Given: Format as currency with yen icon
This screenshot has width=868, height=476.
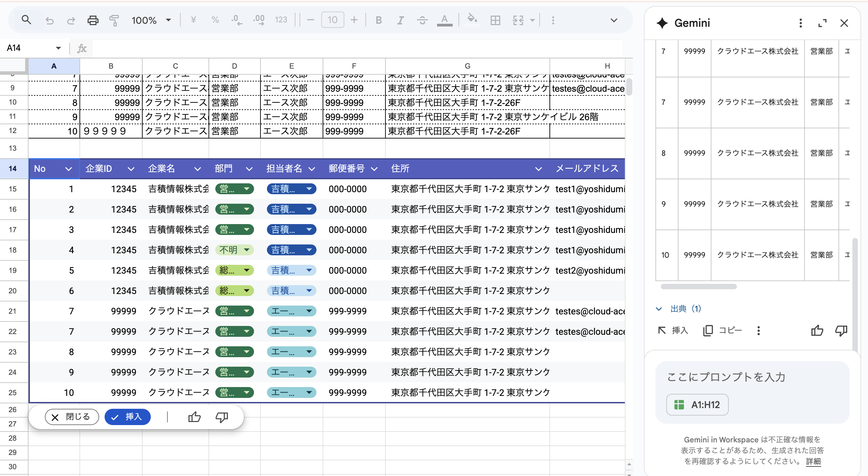Looking at the screenshot, I should [193, 20].
